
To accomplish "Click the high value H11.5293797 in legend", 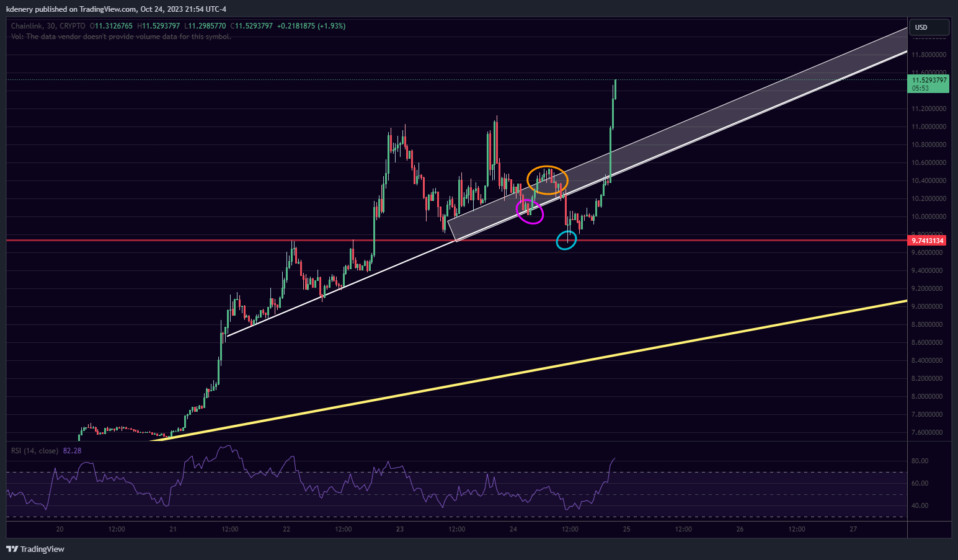I will 159,26.
